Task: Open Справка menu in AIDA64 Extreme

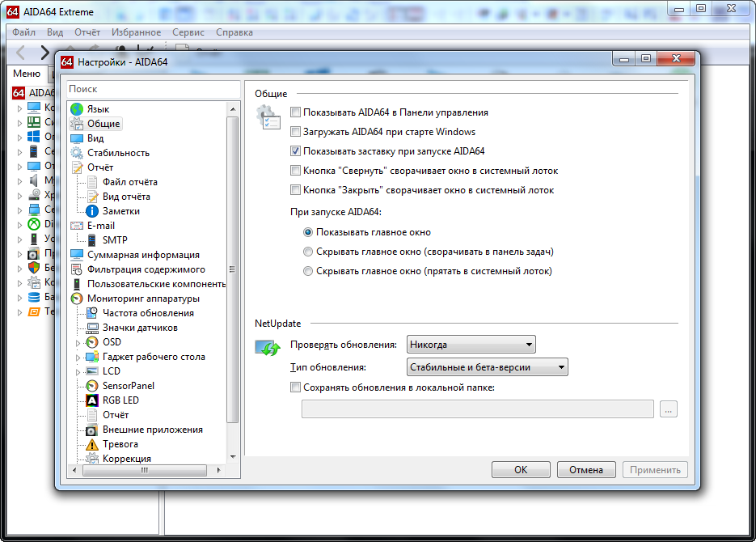Action: click(x=234, y=32)
